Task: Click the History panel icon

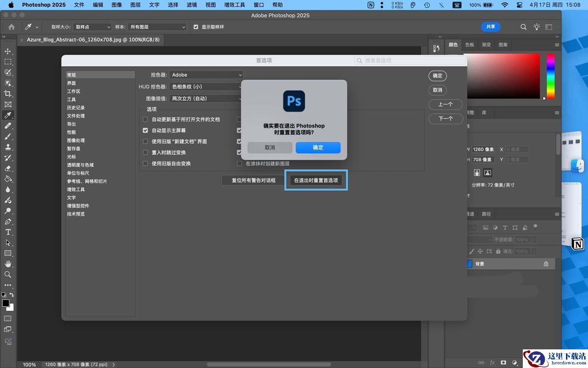Action: (x=436, y=48)
